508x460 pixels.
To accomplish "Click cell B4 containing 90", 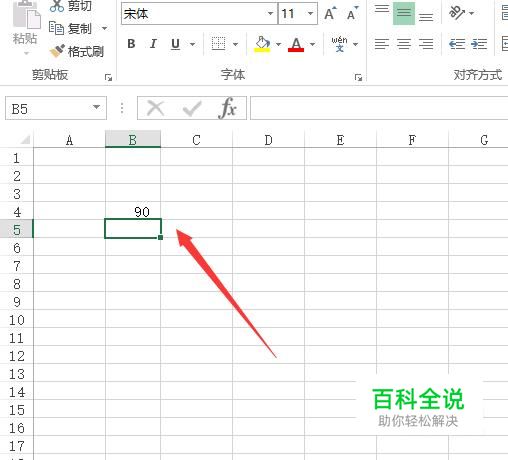I will pos(133,211).
